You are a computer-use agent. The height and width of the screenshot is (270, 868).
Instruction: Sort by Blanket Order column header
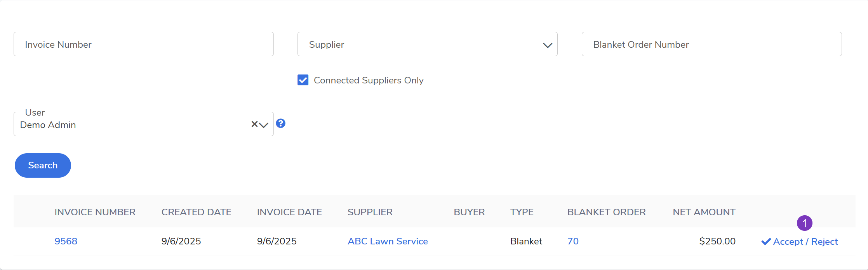[606, 212]
